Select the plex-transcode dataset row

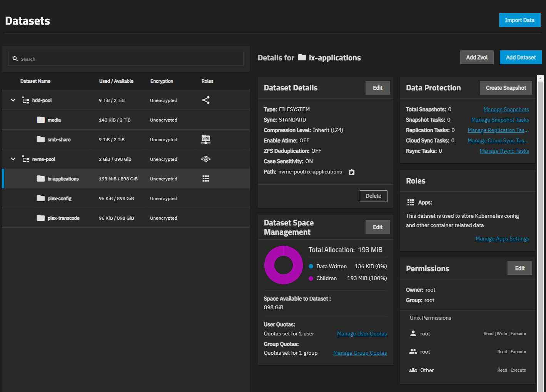(x=126, y=218)
